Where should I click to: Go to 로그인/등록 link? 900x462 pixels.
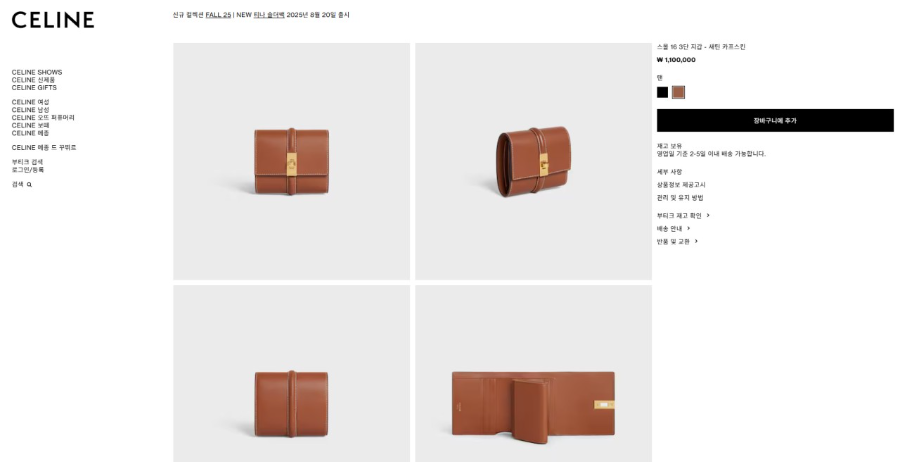pyautogui.click(x=28, y=170)
